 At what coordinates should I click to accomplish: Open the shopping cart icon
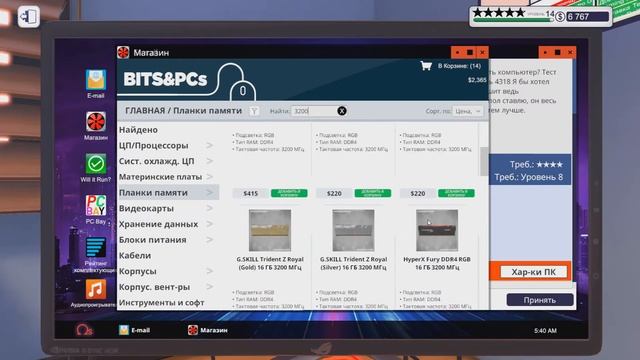pyautogui.click(x=426, y=66)
